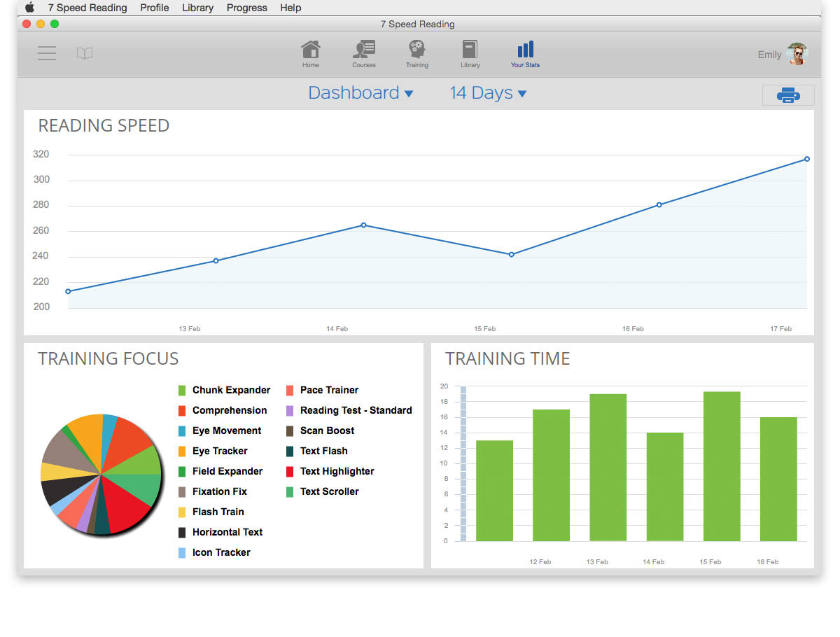Click the open book icon
Viewport: 840px width, 637px height.
(x=85, y=53)
